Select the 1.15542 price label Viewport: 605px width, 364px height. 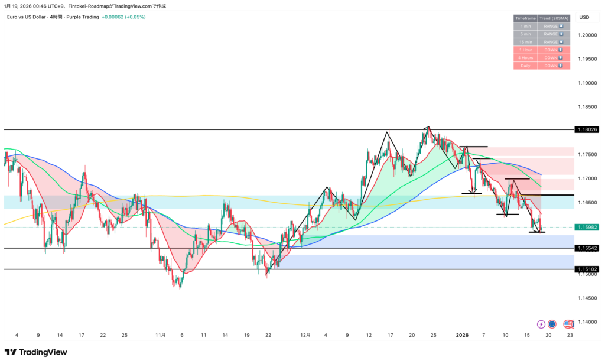coord(586,248)
